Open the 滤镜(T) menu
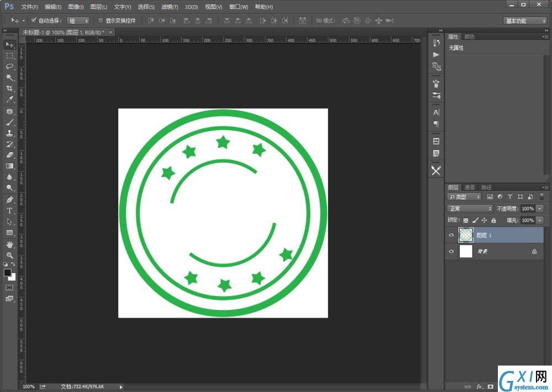The width and height of the screenshot is (552, 392). 169,7
